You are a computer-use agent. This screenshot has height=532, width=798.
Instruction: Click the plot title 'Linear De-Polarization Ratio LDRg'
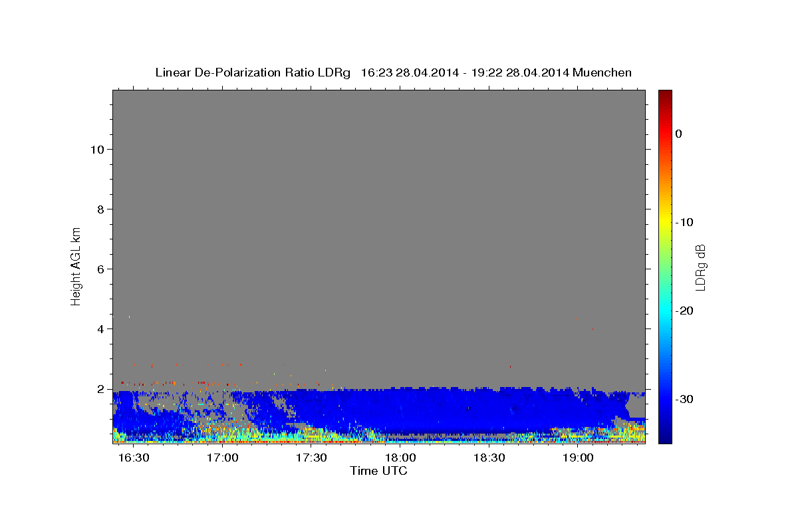coord(253,72)
